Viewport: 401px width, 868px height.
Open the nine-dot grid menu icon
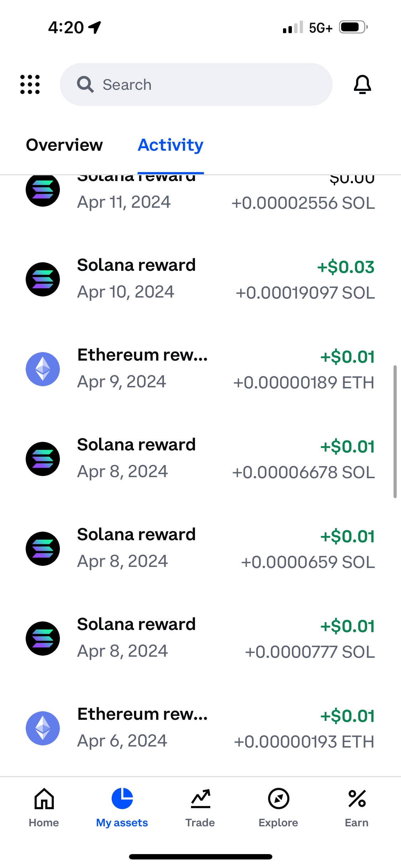(x=30, y=84)
